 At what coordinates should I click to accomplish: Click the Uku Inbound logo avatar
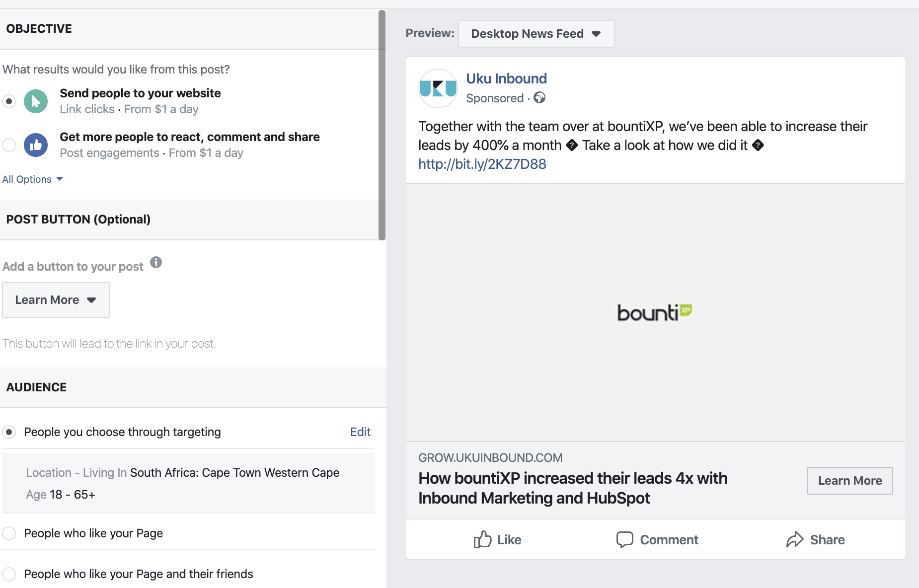coord(438,88)
